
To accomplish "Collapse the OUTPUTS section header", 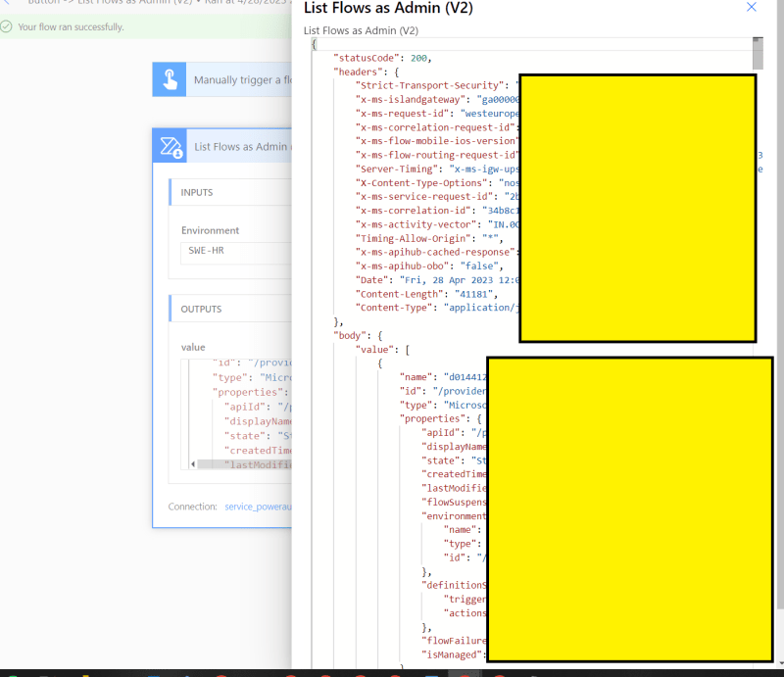I will [x=230, y=309].
